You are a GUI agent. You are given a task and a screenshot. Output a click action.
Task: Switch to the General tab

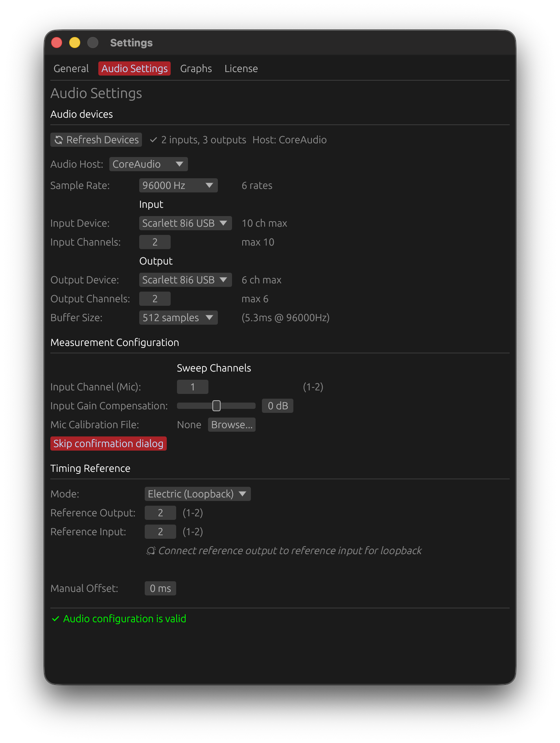point(71,68)
